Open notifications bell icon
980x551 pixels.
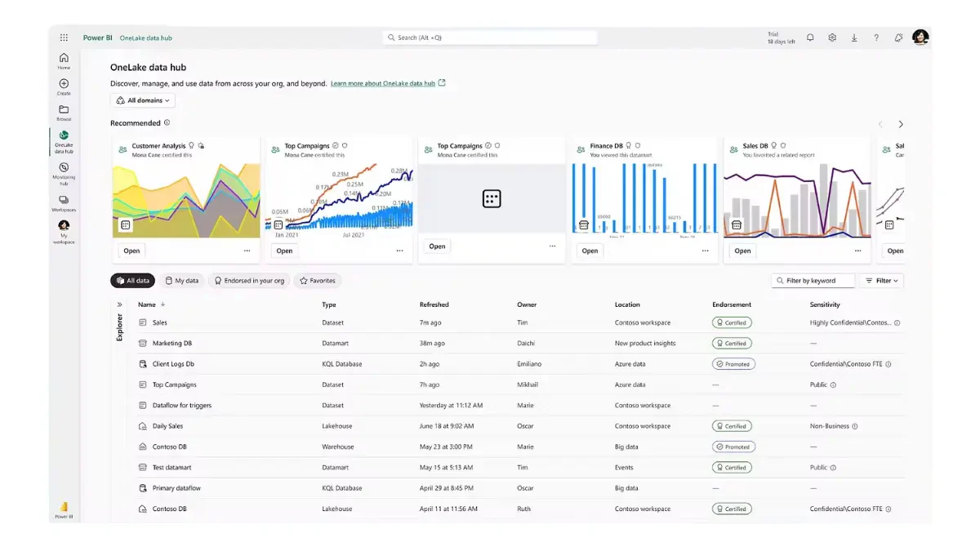[810, 38]
